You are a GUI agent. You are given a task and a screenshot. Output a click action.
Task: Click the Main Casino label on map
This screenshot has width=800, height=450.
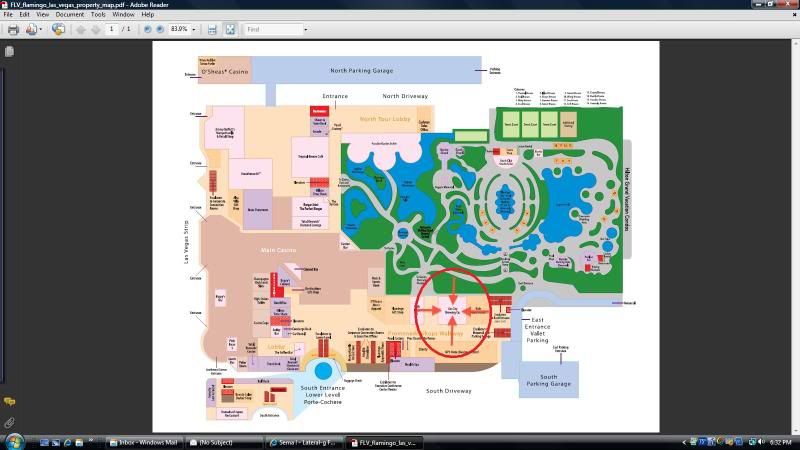click(x=278, y=250)
